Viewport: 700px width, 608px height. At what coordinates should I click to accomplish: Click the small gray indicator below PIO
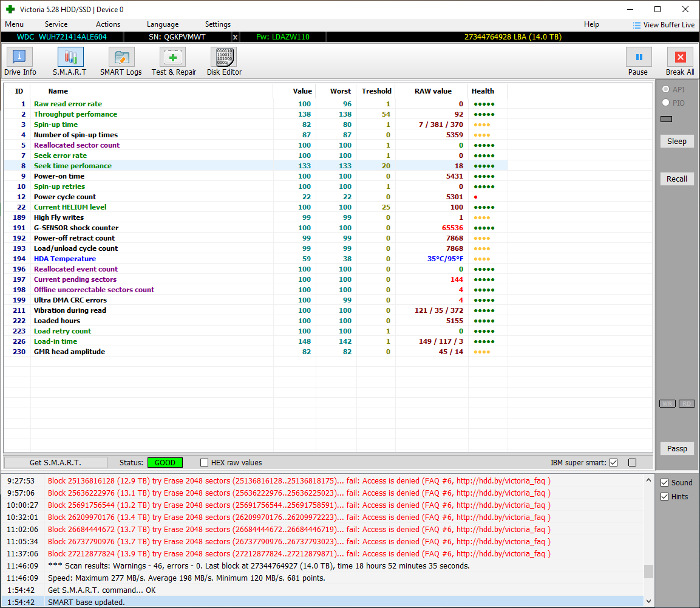click(666, 119)
